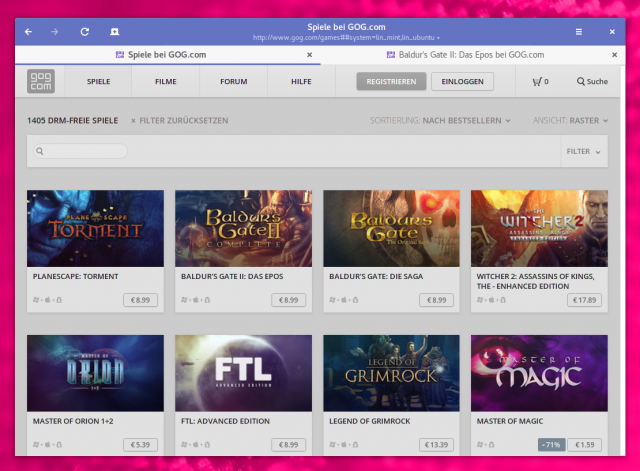640x471 pixels.
Task: Click the bookmark icon next to reload
Action: 115,31
